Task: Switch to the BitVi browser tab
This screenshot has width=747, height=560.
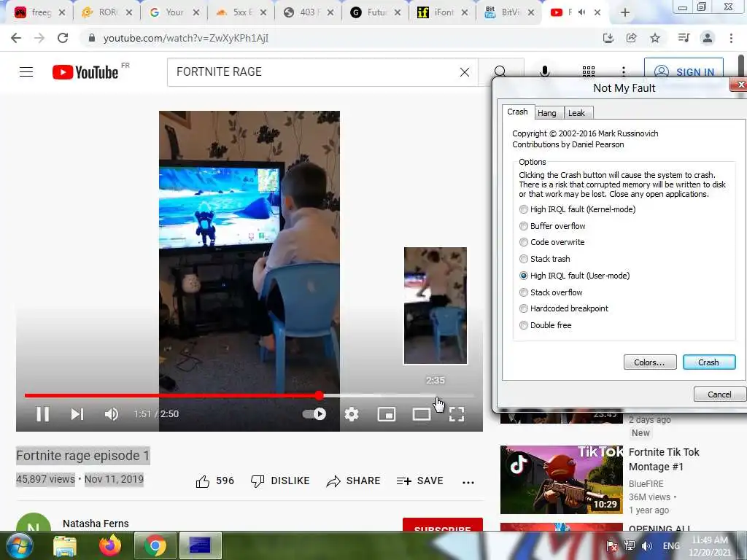Action: pyautogui.click(x=508, y=13)
